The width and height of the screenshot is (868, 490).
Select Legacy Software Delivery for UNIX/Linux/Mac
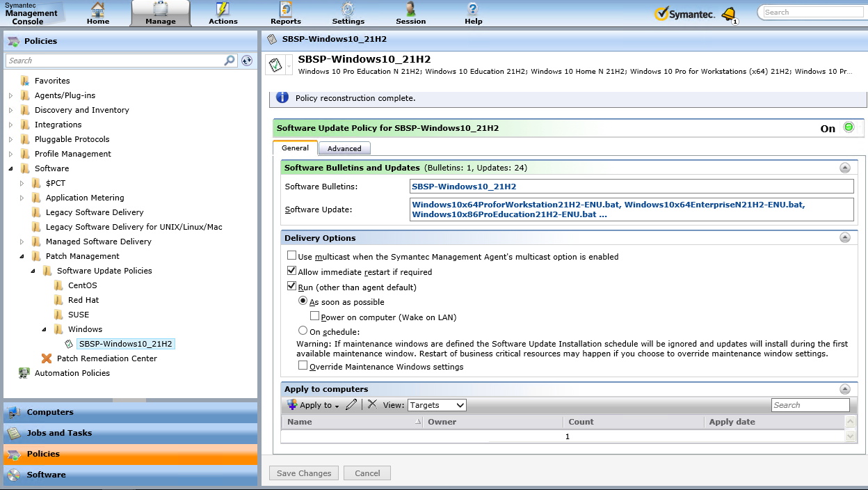[134, 227]
